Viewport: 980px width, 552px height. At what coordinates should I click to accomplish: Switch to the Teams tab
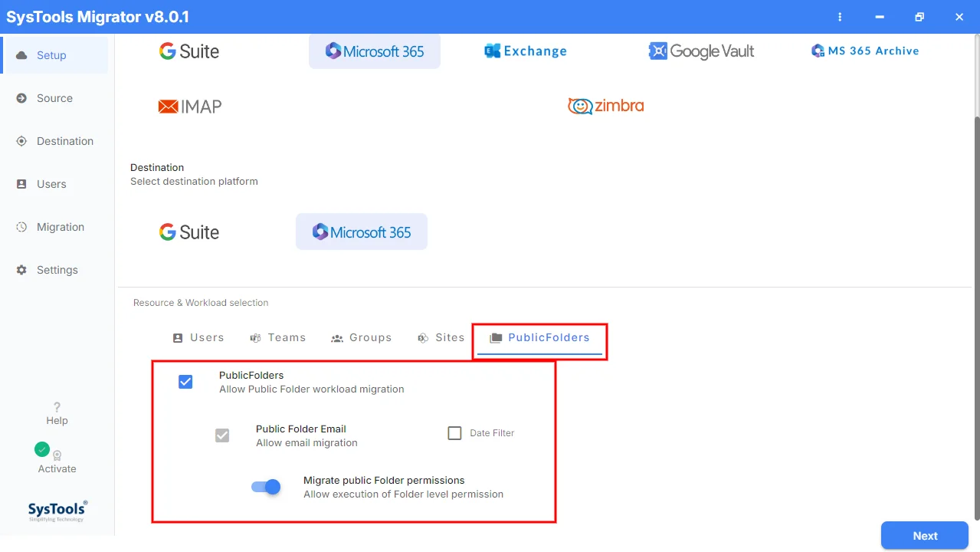tap(277, 337)
